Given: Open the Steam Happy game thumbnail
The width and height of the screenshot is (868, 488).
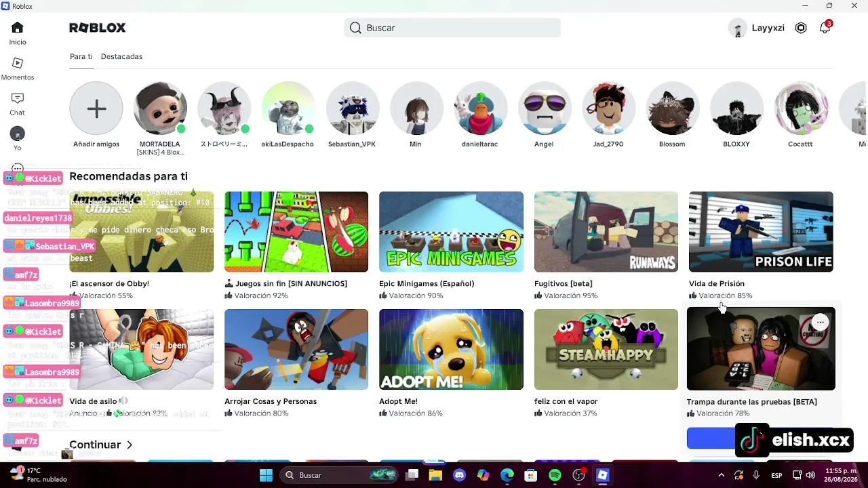Looking at the screenshot, I should [606, 350].
